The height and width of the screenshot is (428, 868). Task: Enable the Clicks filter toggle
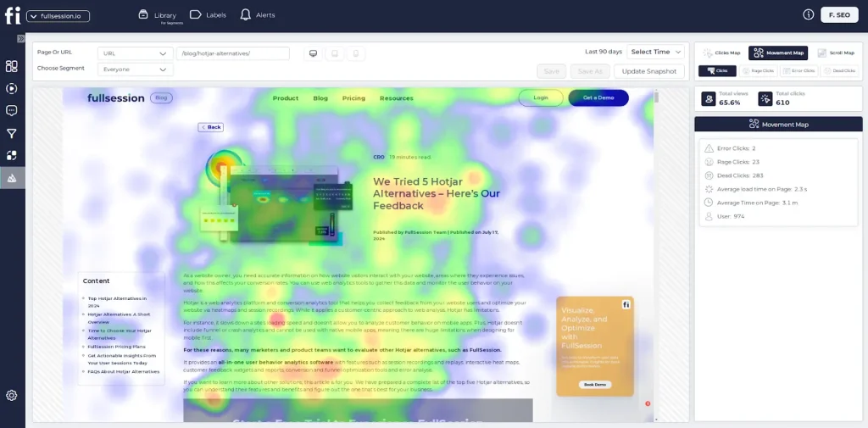[x=717, y=71]
